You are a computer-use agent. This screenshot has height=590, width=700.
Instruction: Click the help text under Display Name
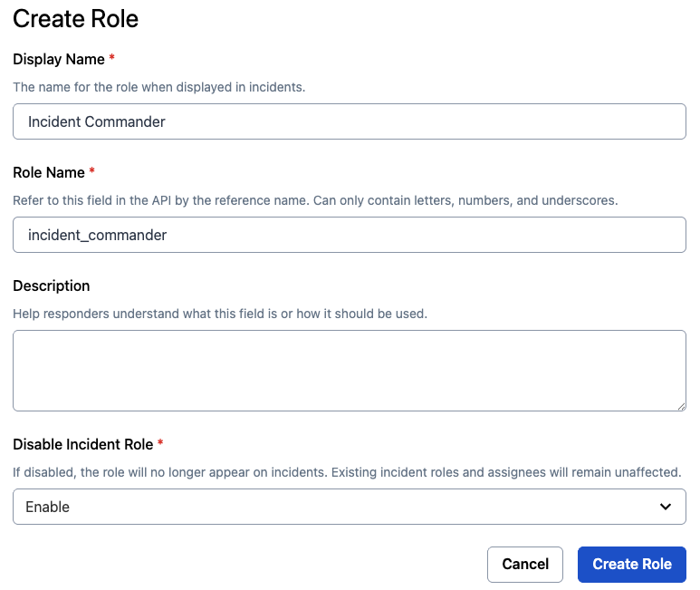pos(159,88)
